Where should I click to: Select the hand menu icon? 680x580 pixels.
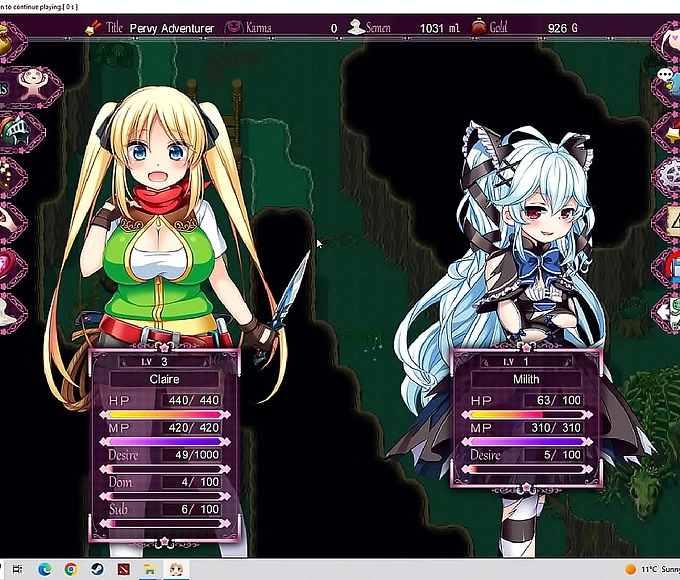click(x=11, y=221)
